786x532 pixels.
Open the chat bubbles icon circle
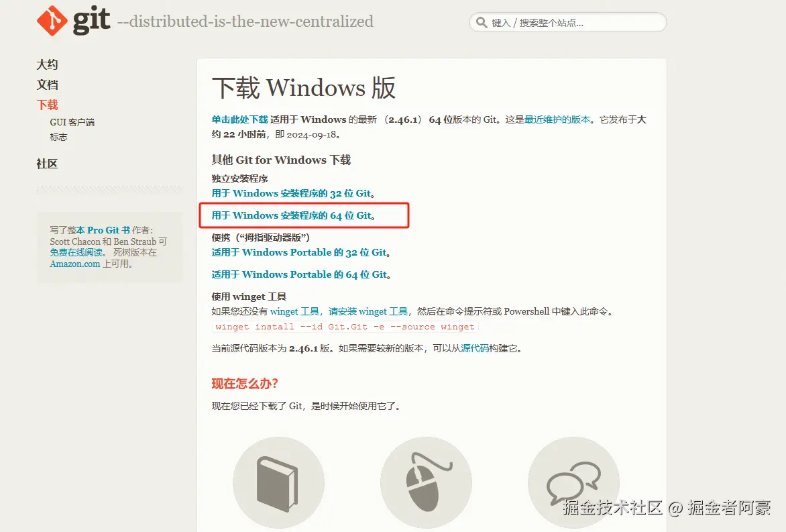pyautogui.click(x=573, y=482)
